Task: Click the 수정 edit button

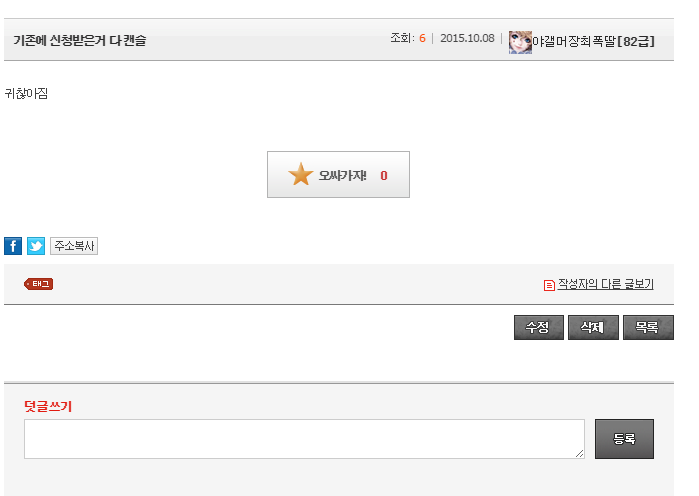Action: pos(539,327)
